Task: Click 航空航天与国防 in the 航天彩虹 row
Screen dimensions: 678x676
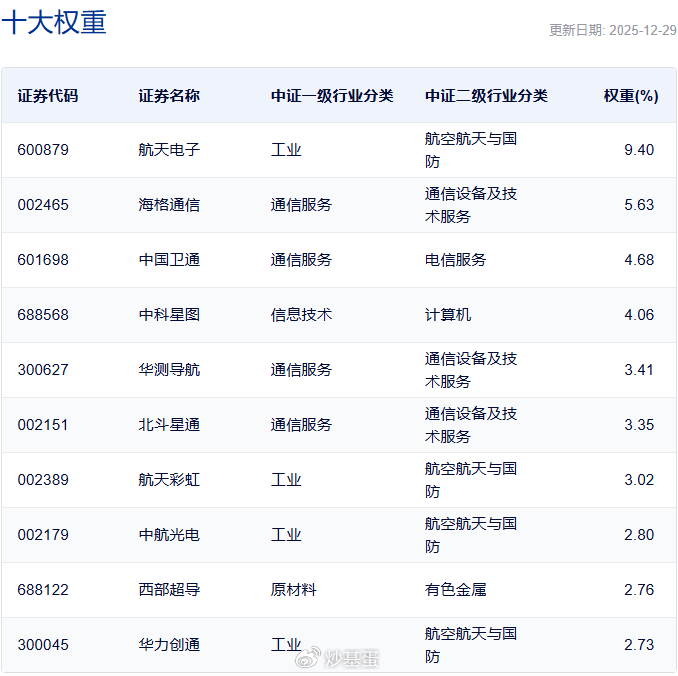Action: pos(471,480)
